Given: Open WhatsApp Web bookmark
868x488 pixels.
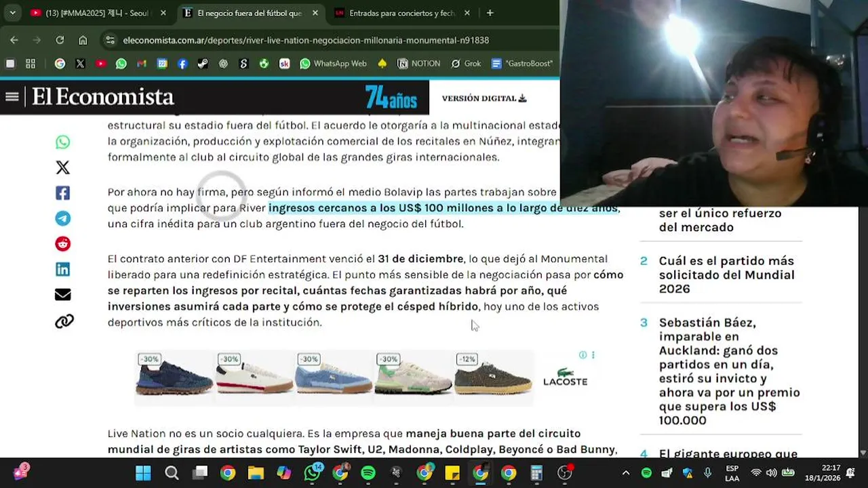Looking at the screenshot, I should (x=333, y=64).
